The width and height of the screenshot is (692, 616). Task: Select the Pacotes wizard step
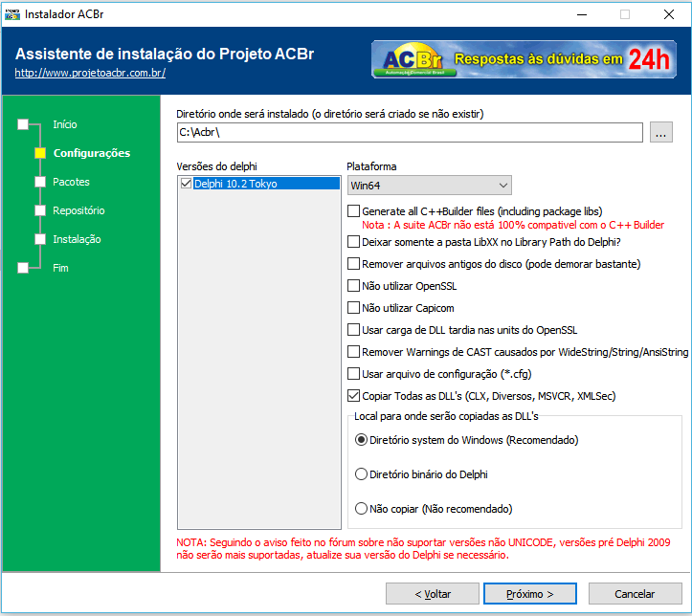(x=71, y=182)
